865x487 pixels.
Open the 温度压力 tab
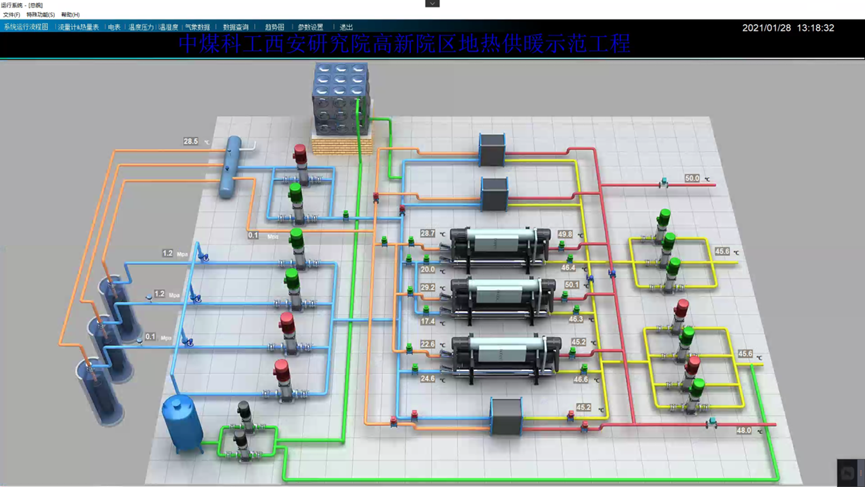tap(141, 28)
